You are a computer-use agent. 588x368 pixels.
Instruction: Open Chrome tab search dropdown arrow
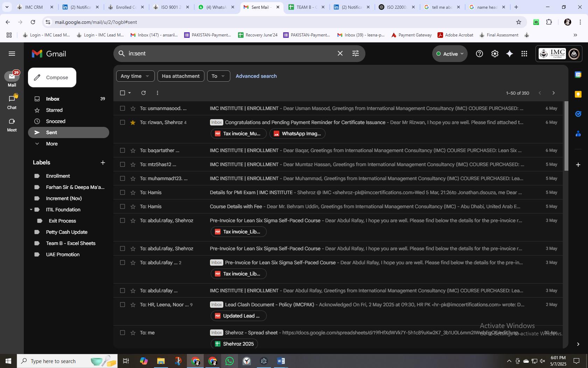[7, 7]
